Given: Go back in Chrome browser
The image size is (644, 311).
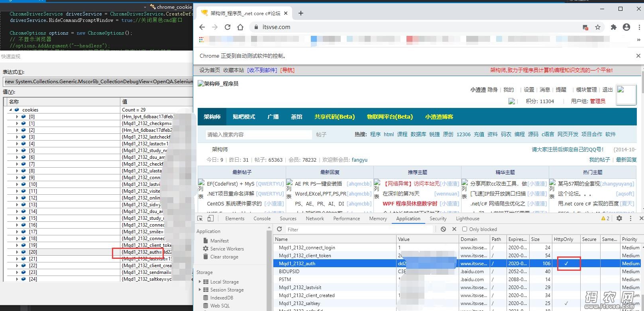Looking at the screenshot, I should point(202,27).
